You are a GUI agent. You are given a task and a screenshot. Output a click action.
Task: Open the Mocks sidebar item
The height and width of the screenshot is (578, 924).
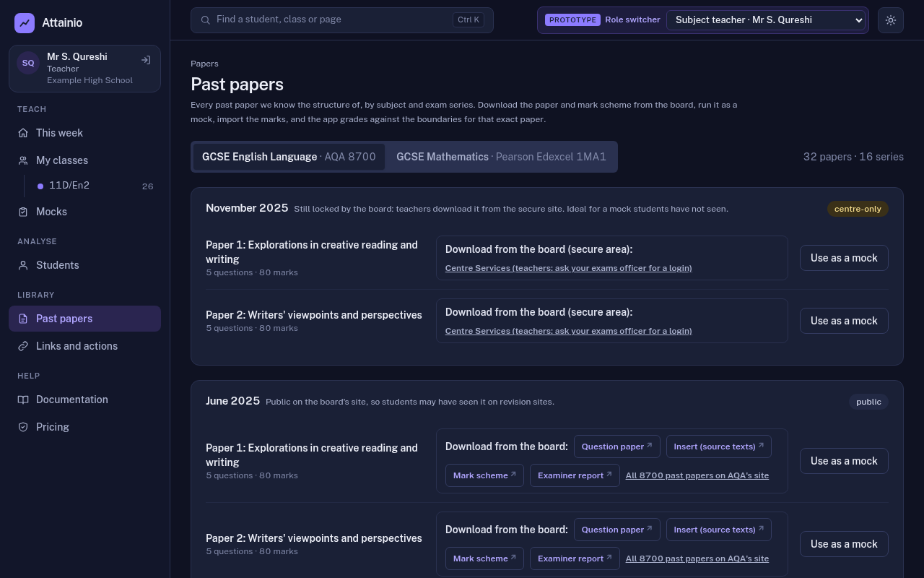tap(84, 212)
